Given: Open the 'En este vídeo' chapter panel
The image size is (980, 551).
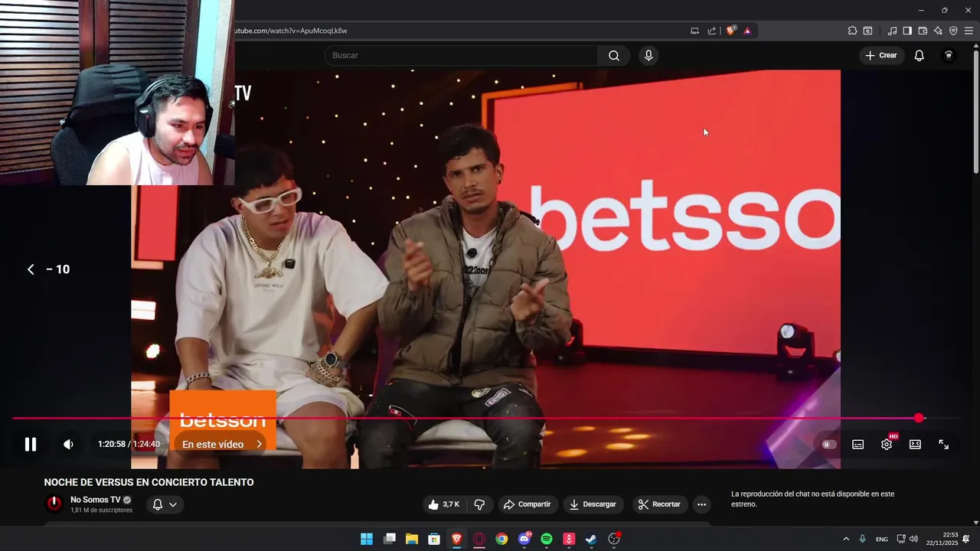Looking at the screenshot, I should tap(221, 444).
